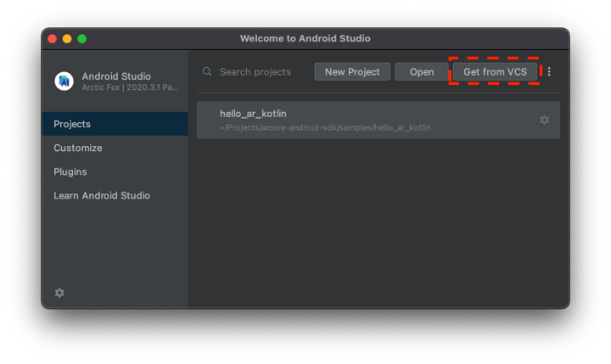Click the Welcome to Android Studio title bar
611x364 pixels.
[x=305, y=38]
